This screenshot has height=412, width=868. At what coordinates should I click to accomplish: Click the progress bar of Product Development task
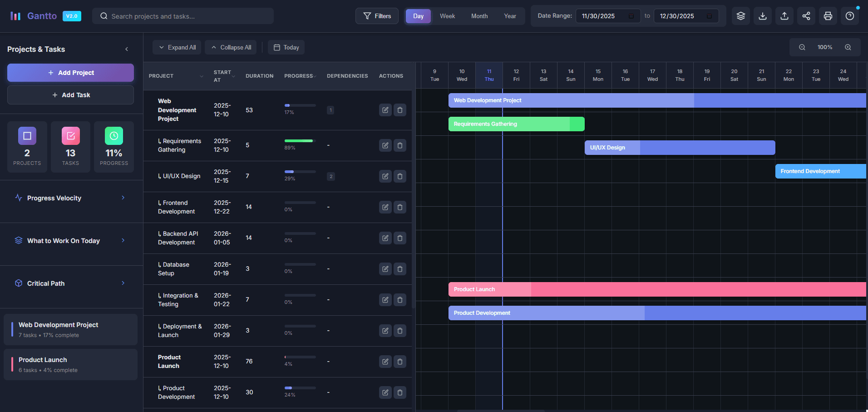tap(300, 387)
